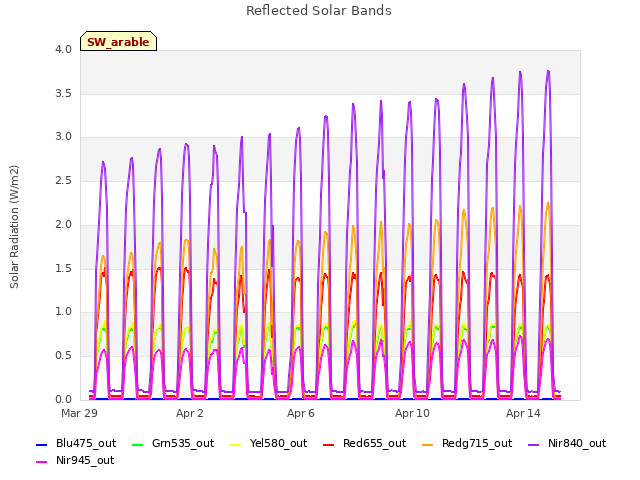
Task: Click the Apr 14 x-axis label
Action: coord(523,413)
